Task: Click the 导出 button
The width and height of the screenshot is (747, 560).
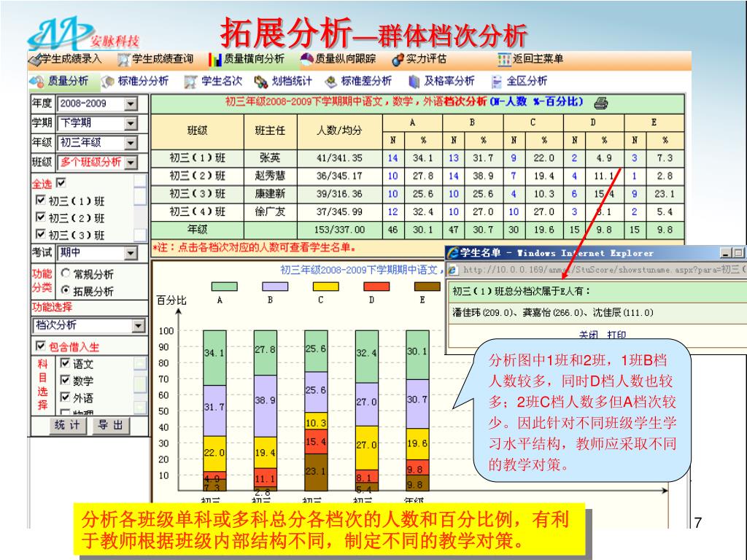Action: 111,425
